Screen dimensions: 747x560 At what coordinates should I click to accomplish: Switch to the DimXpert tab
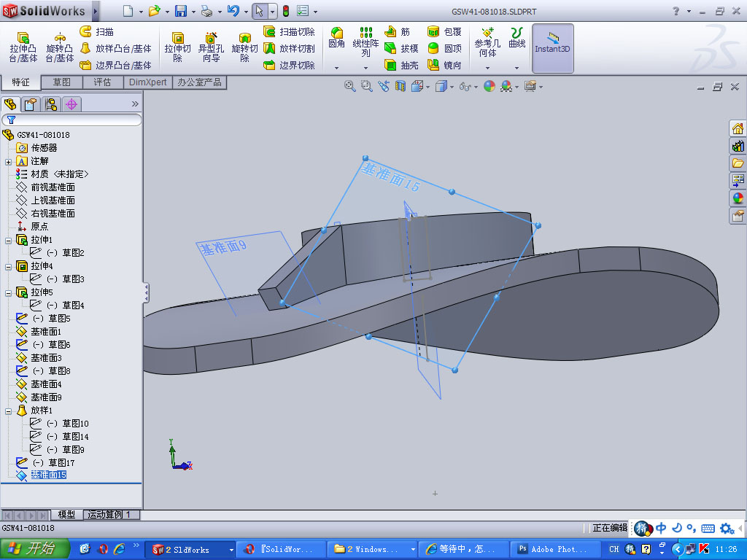pyautogui.click(x=147, y=82)
